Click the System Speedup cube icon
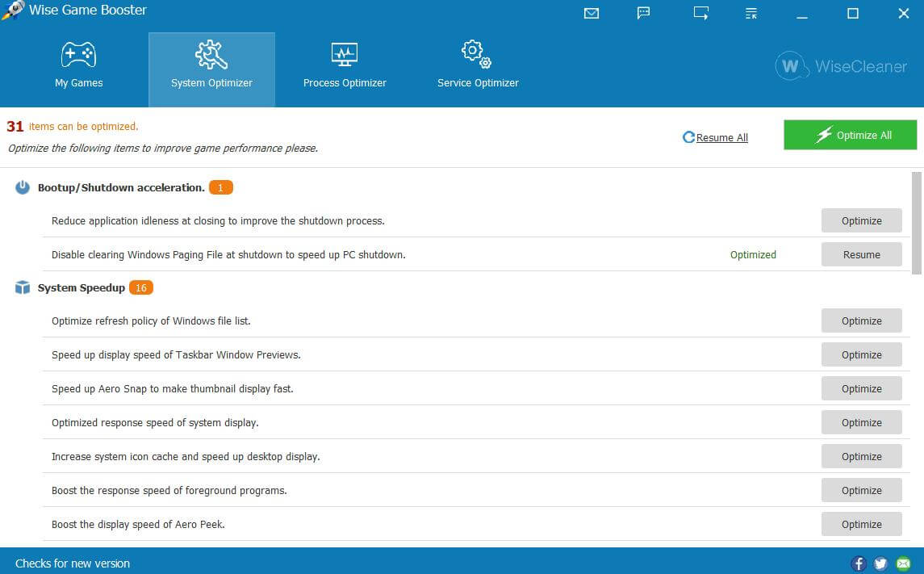The height and width of the screenshot is (574, 924). point(23,287)
